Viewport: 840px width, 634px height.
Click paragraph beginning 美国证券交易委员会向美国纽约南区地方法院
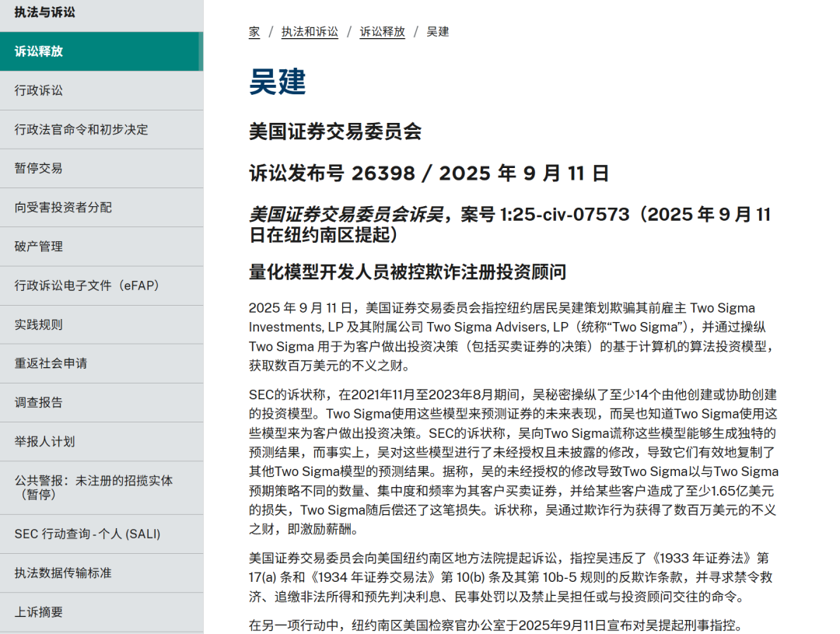point(510,578)
